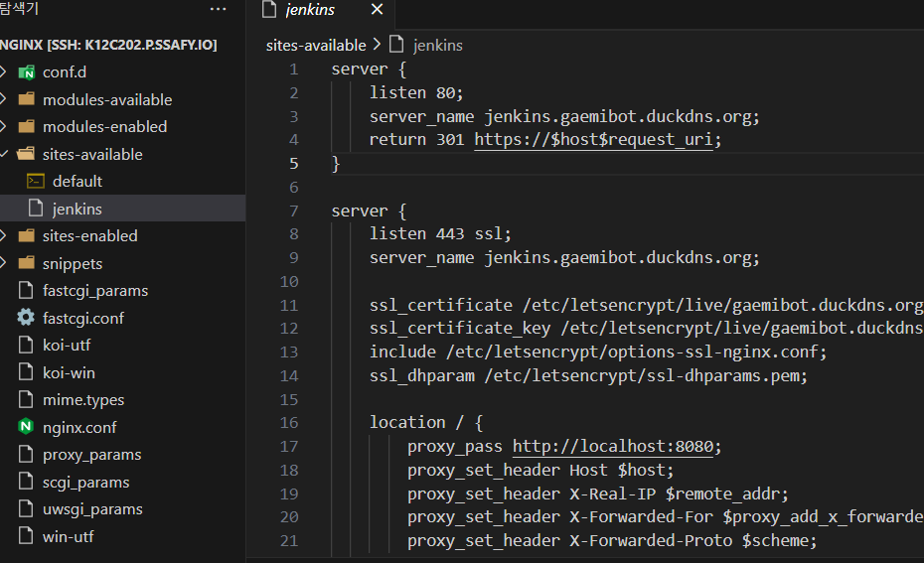
Task: Click the snippets folder icon
Action: pos(26,263)
